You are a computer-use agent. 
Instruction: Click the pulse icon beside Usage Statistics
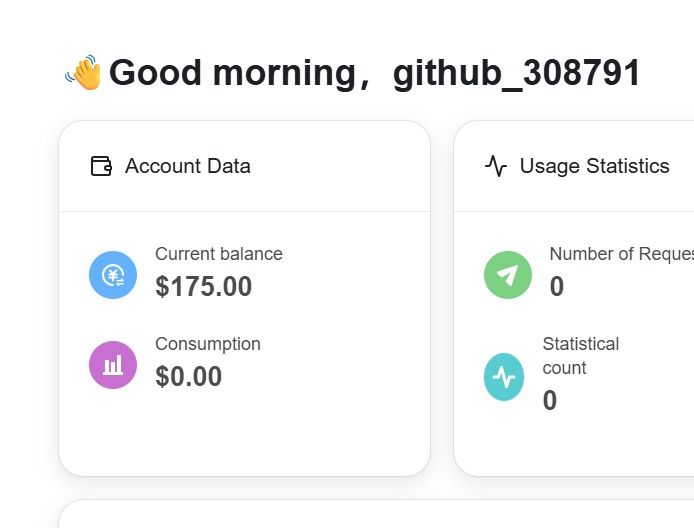496,166
